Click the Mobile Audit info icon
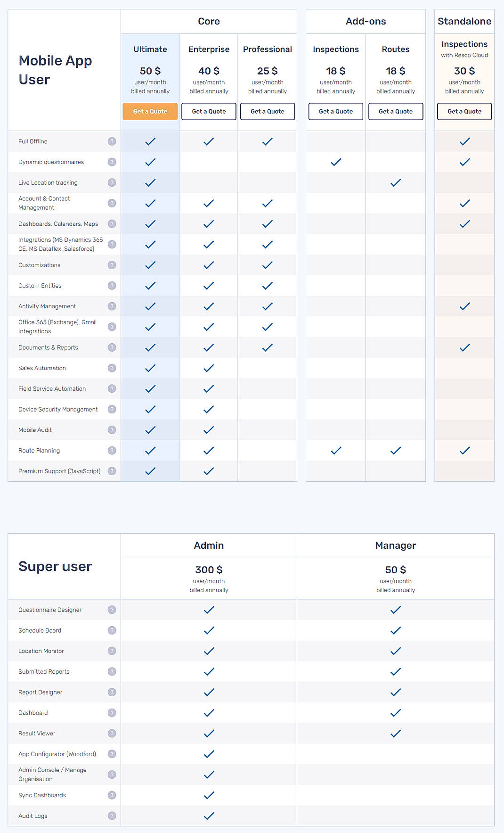This screenshot has height=833, width=504. pyautogui.click(x=112, y=429)
